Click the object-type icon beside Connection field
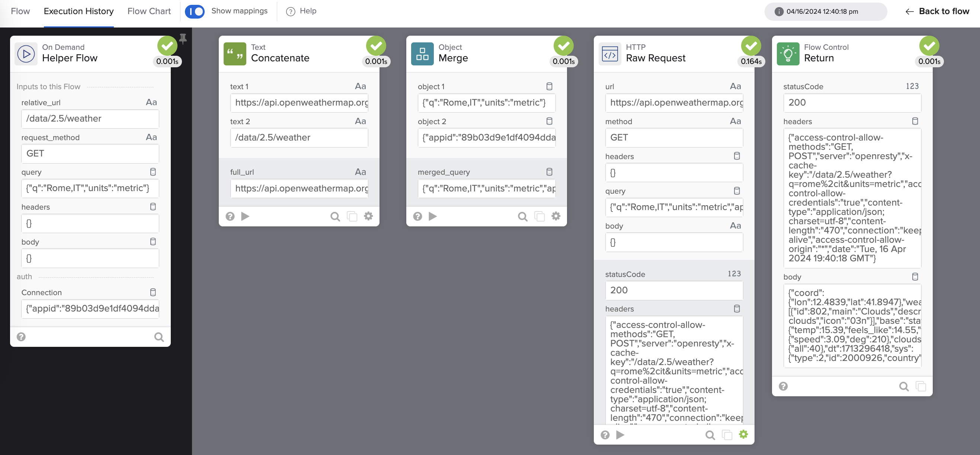The width and height of the screenshot is (980, 455). pos(153,292)
